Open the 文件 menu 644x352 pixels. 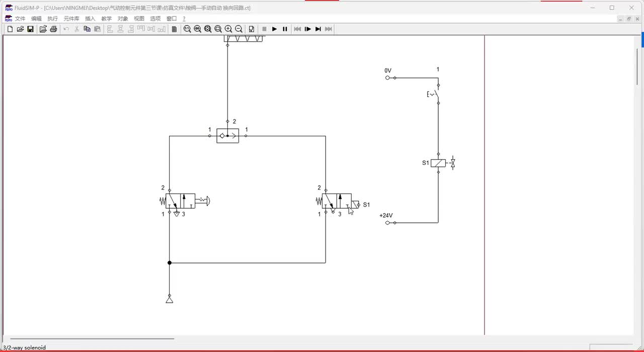[x=20, y=19]
